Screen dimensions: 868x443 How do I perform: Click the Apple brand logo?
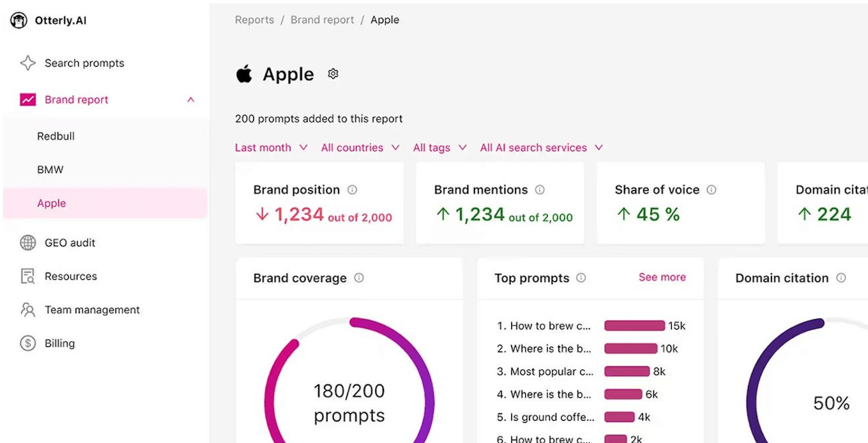pyautogui.click(x=244, y=74)
